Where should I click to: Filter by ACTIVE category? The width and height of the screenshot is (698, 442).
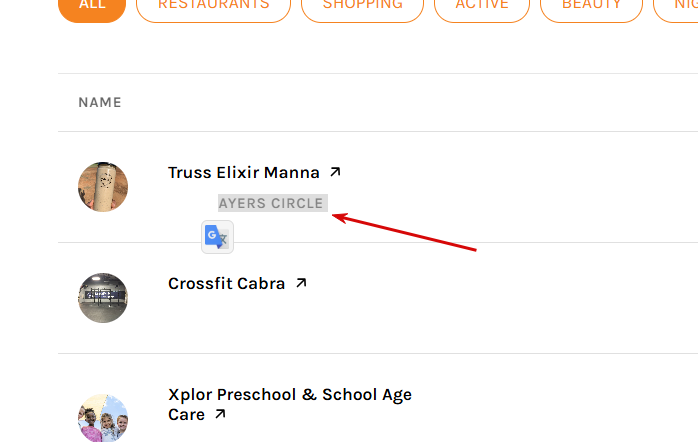tap(482, 6)
